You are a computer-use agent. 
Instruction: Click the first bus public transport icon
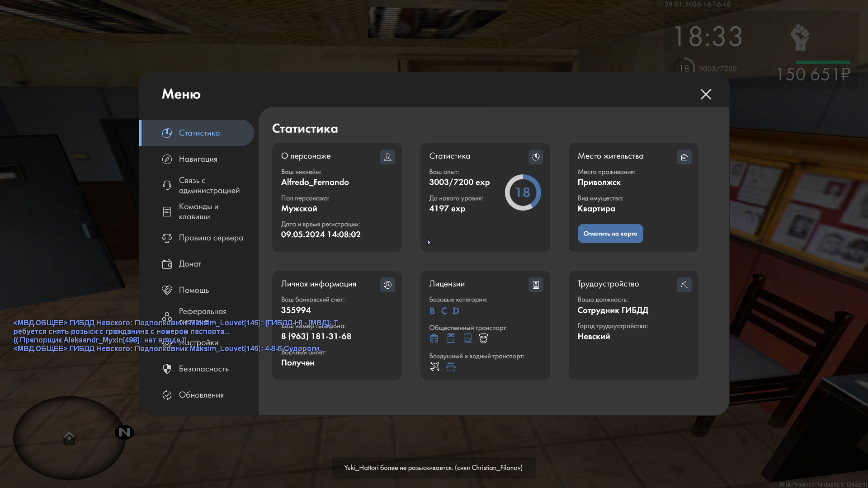(434, 338)
